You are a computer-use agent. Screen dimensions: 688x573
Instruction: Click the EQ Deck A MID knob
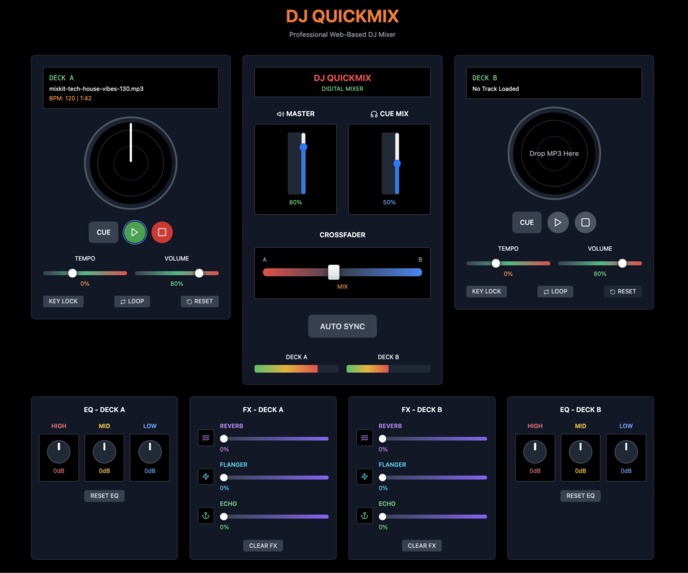[104, 452]
